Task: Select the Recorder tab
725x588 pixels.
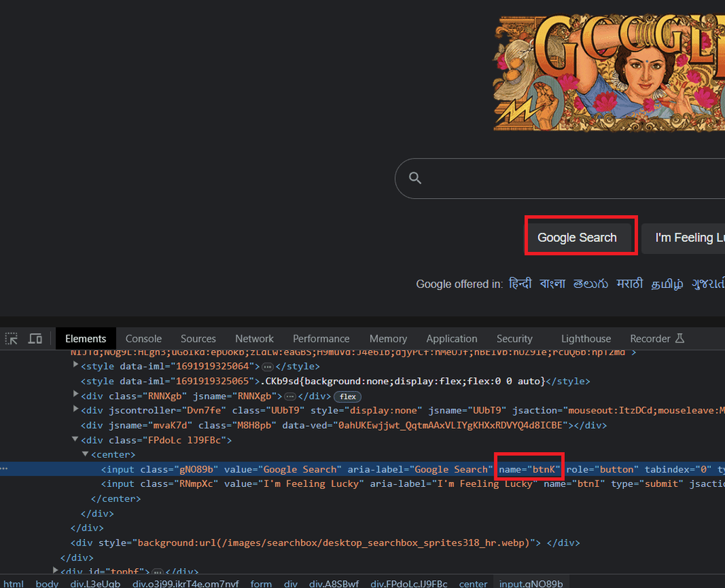Action: [x=656, y=338]
